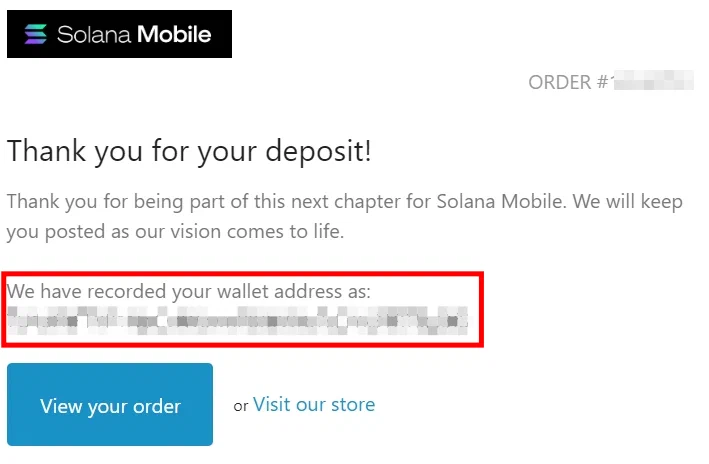This screenshot has height=464, width=709.
Task: Click the 'or' text beside the button
Action: point(240,406)
